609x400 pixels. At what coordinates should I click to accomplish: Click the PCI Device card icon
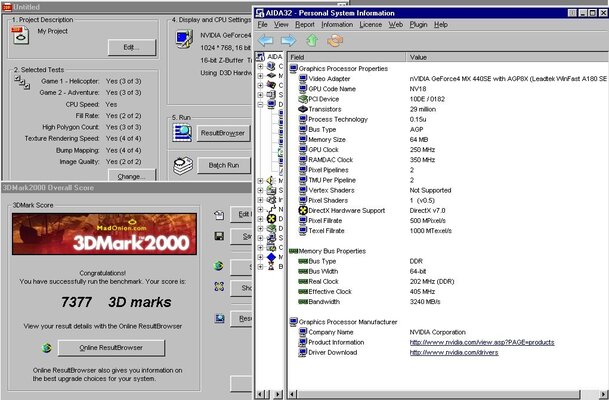pyautogui.click(x=303, y=99)
